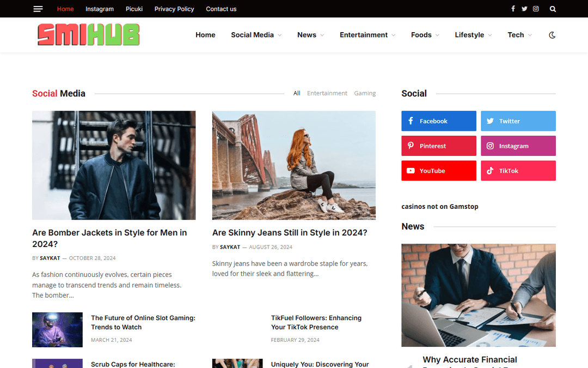
Task: Expand News menu chevron
Action: point(322,35)
